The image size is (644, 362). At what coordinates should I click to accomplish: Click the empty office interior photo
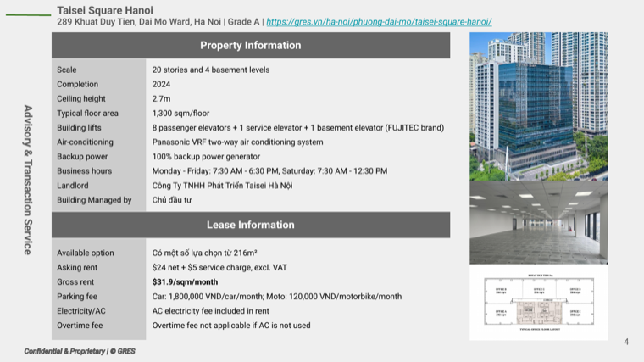(538, 223)
